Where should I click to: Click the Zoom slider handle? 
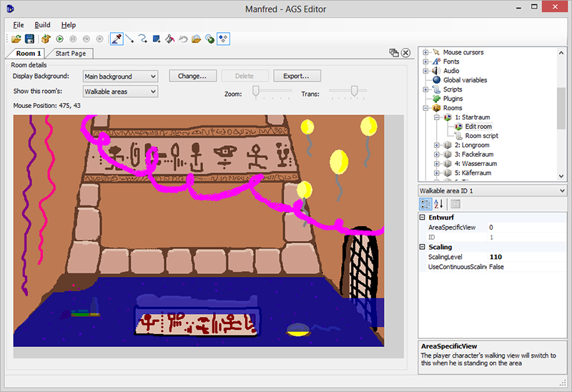256,91
